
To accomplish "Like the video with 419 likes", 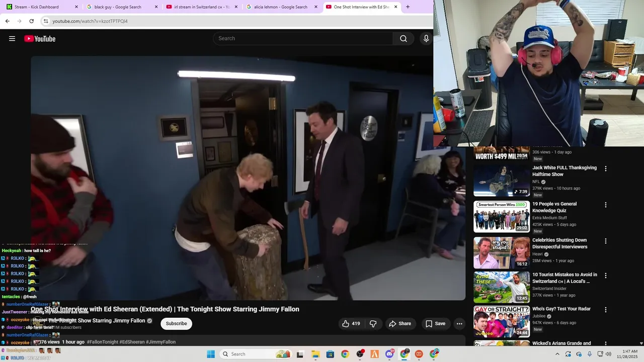I will (351, 324).
